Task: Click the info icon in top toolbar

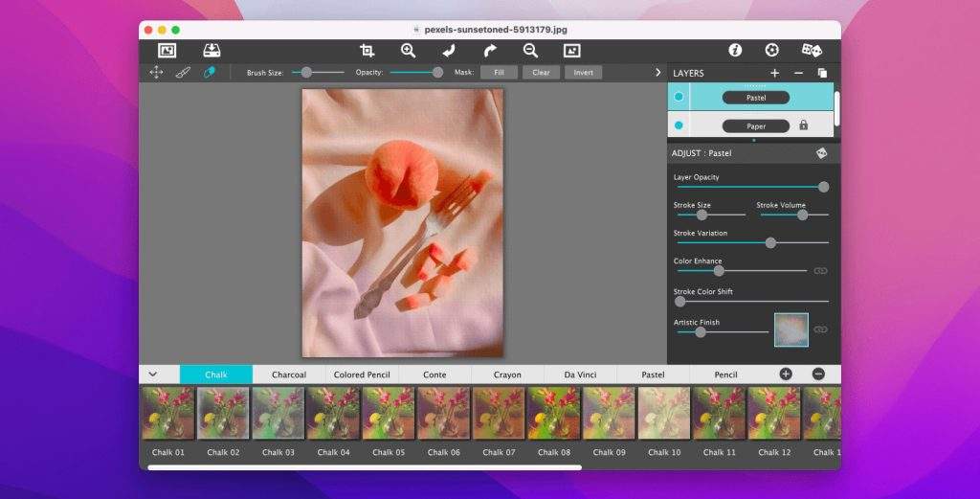Action: click(x=735, y=51)
